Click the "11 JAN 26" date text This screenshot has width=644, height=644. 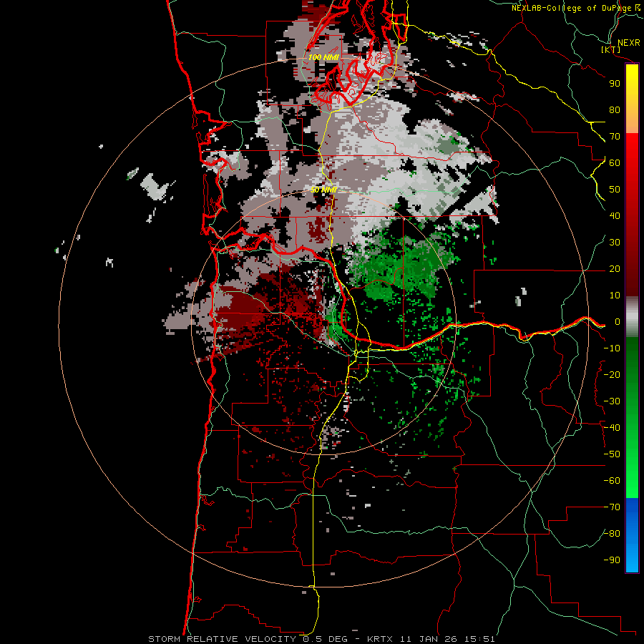pos(429,639)
